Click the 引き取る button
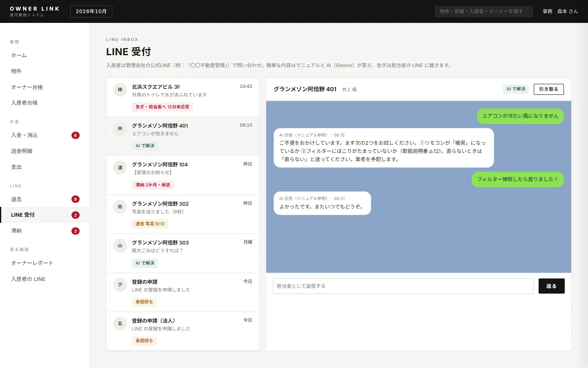 click(548, 89)
